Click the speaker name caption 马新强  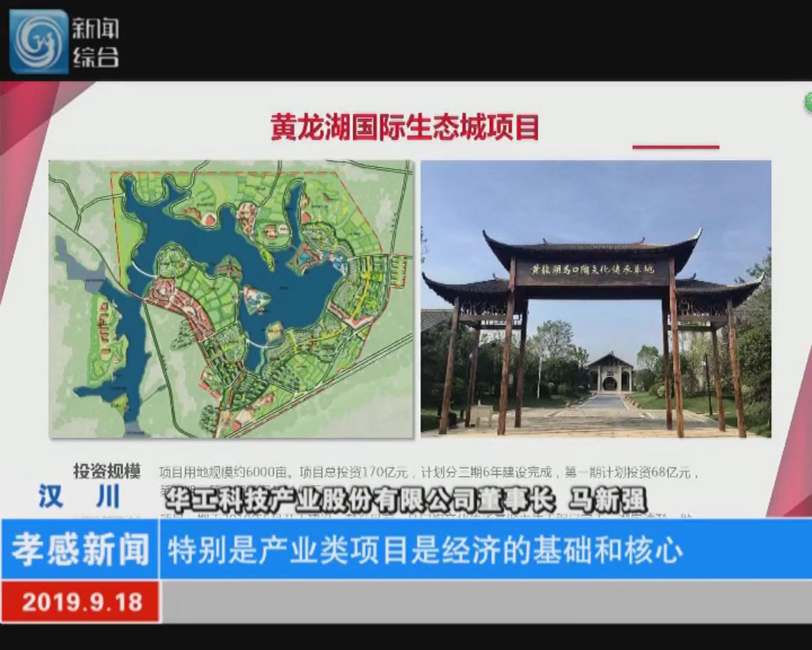tap(607, 499)
